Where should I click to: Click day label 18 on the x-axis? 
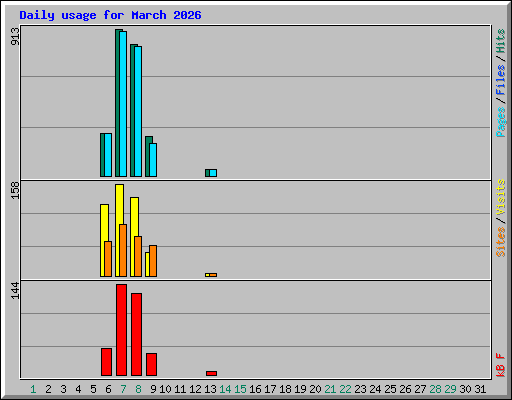tap(285, 389)
